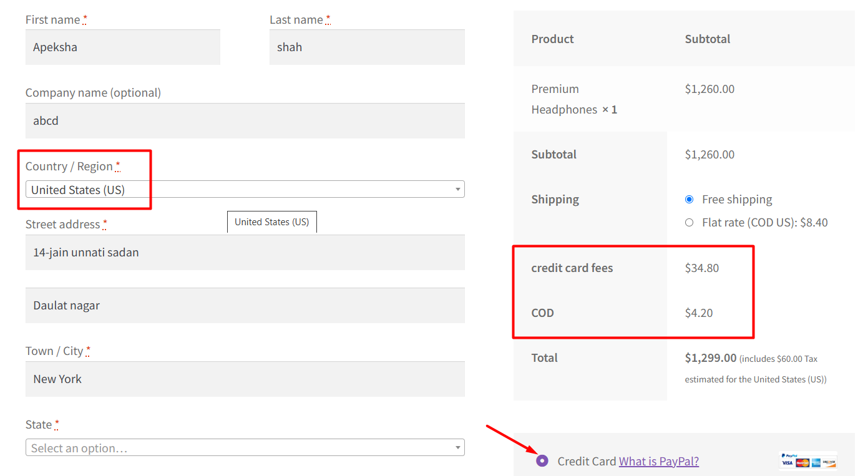This screenshot has height=476, width=868.
Task: Click the PayPal logo above the card icons
Action: click(x=789, y=455)
